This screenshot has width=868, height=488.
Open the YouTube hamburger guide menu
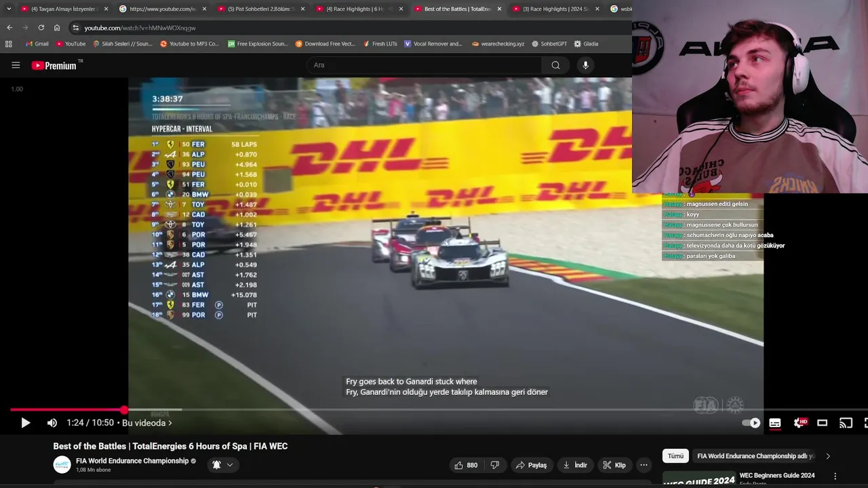pos(16,65)
